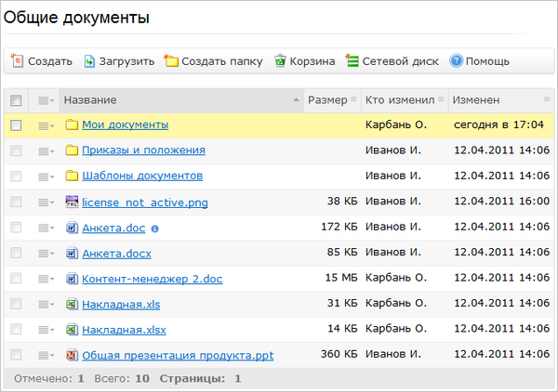Sort by the Название column header
Viewport: 558px width, 392px height.
(x=90, y=100)
